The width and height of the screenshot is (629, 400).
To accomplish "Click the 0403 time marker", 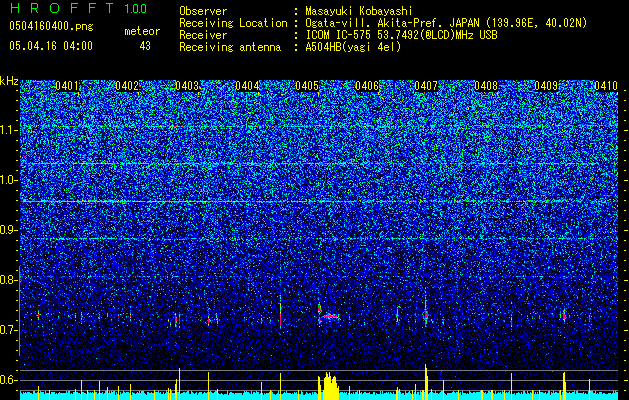I will click(187, 86).
